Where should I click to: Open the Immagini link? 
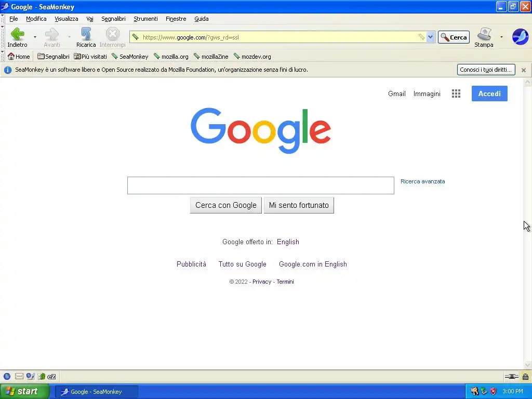tap(427, 94)
